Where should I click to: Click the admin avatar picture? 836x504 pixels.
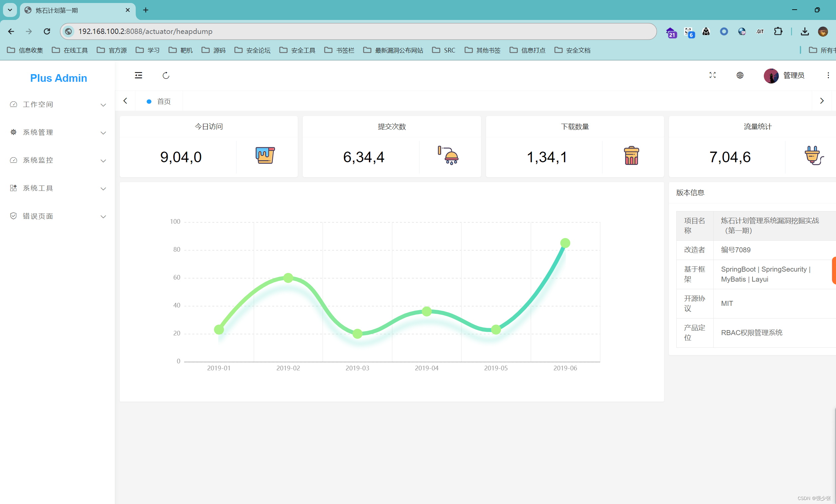[771, 76]
